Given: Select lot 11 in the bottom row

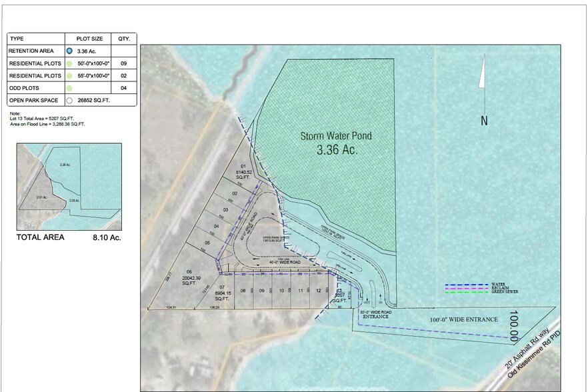Looking at the screenshot, I should point(301,291).
